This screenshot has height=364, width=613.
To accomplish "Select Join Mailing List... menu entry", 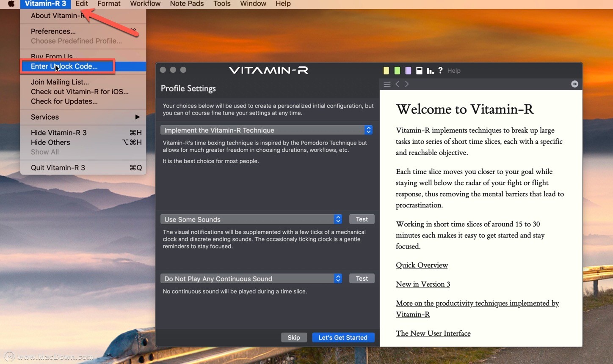I will [x=83, y=82].
